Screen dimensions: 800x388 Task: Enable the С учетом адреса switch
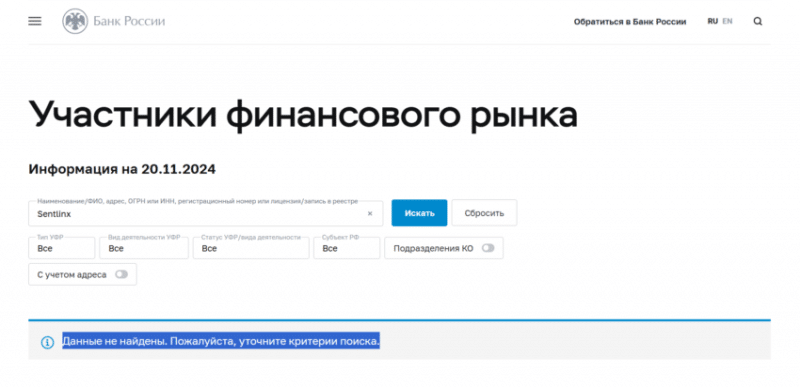[121, 275]
